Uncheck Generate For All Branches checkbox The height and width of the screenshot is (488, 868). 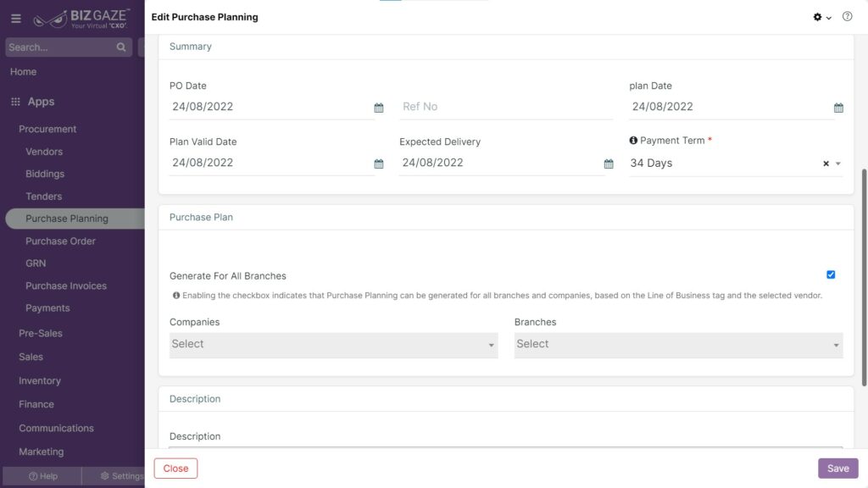coord(831,274)
